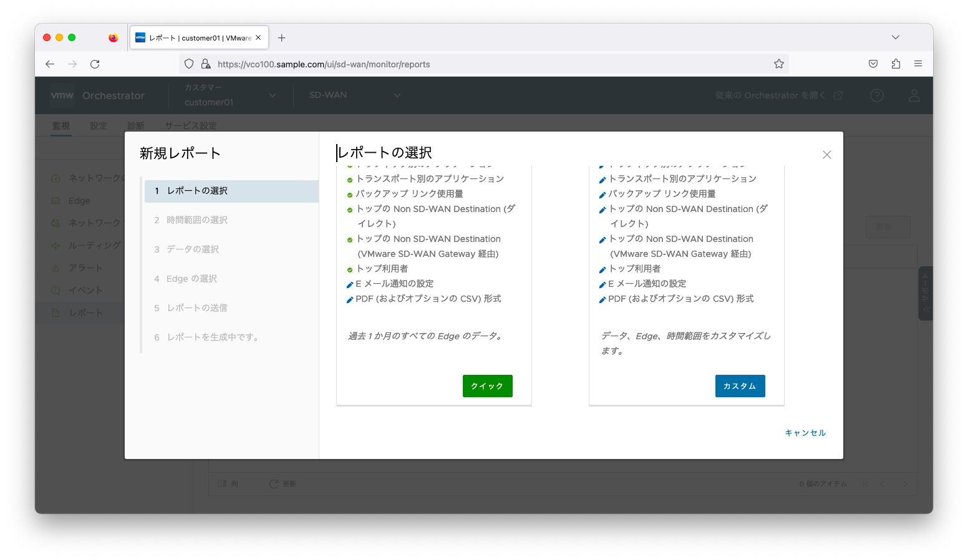This screenshot has width=968, height=560.
Task: Go back with browser back arrow
Action: point(50,64)
